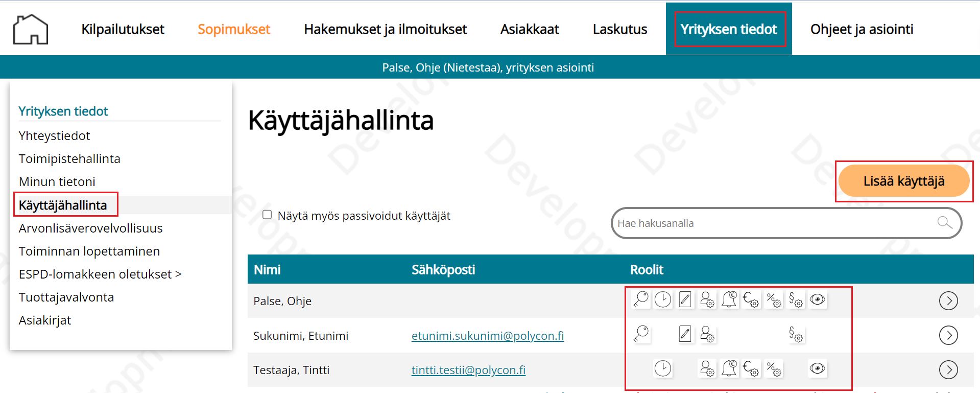980x393 pixels.
Task: Click the Yrityksen tiedot sidebar heading
Action: [x=63, y=111]
